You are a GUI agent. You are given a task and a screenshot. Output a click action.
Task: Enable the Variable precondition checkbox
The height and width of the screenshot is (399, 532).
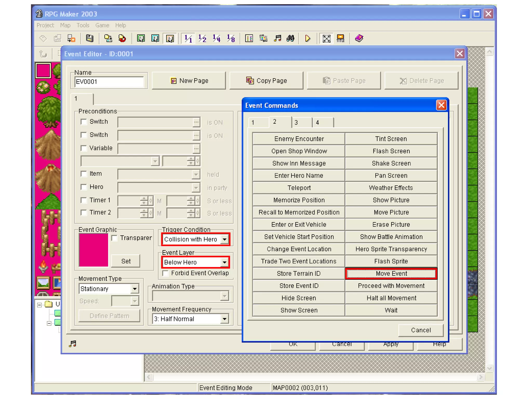click(84, 148)
